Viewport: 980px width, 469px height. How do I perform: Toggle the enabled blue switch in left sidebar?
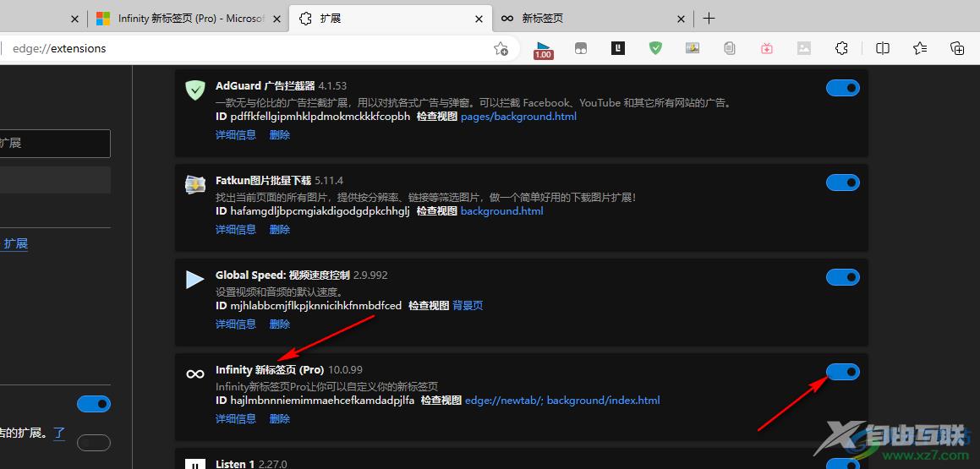(94, 404)
